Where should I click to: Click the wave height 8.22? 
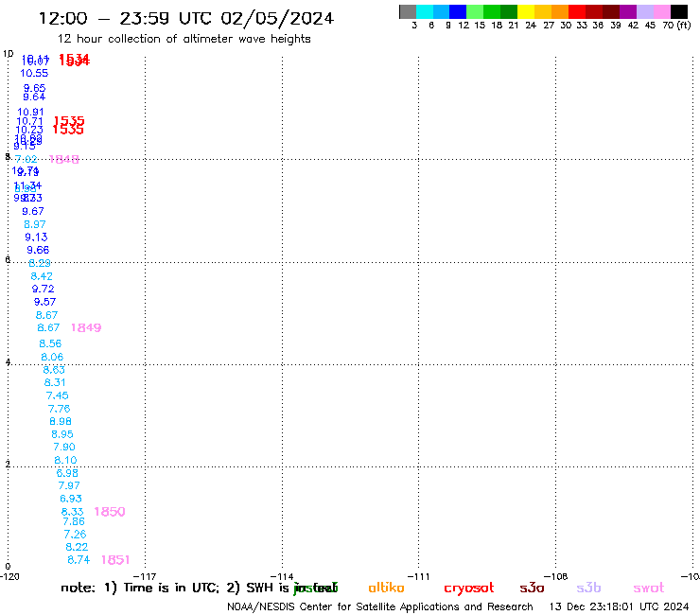point(77,547)
